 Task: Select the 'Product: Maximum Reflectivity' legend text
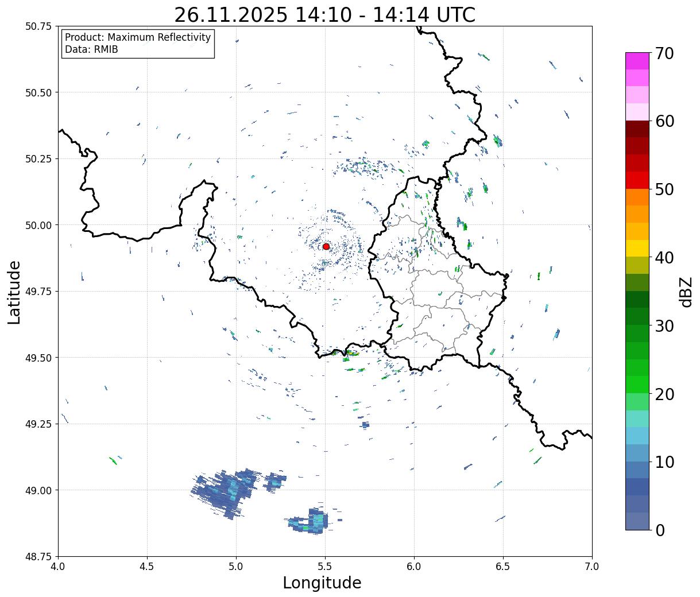(138, 37)
